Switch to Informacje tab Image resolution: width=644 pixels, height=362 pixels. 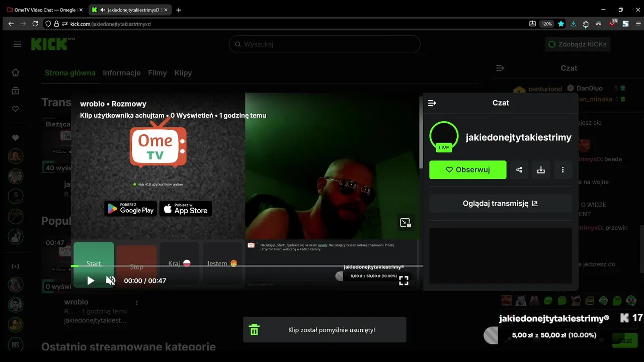point(122,73)
